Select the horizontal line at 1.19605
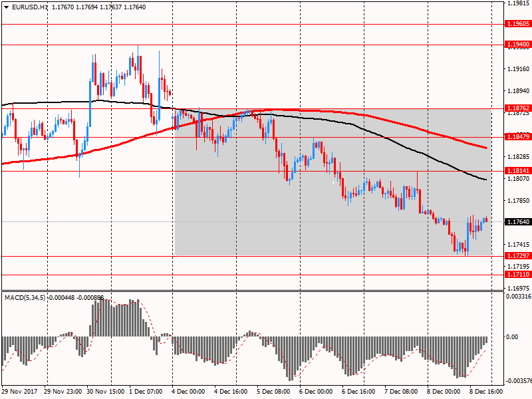532x399 pixels. point(253,25)
